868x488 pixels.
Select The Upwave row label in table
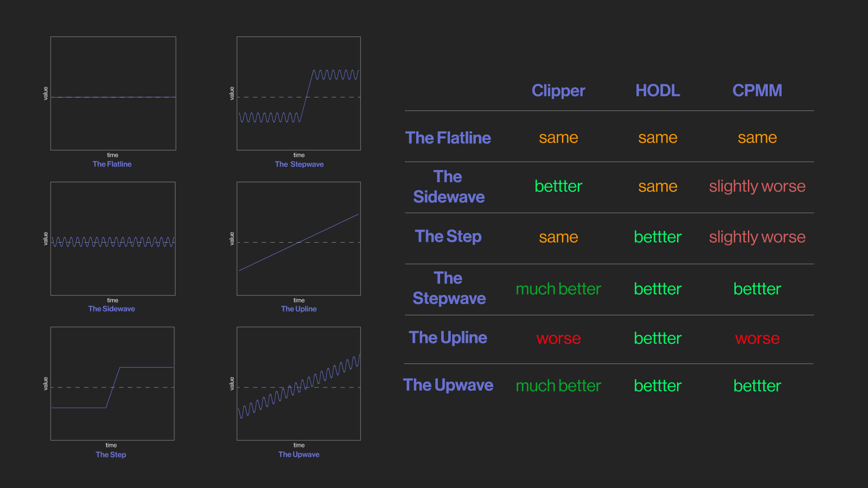point(448,385)
